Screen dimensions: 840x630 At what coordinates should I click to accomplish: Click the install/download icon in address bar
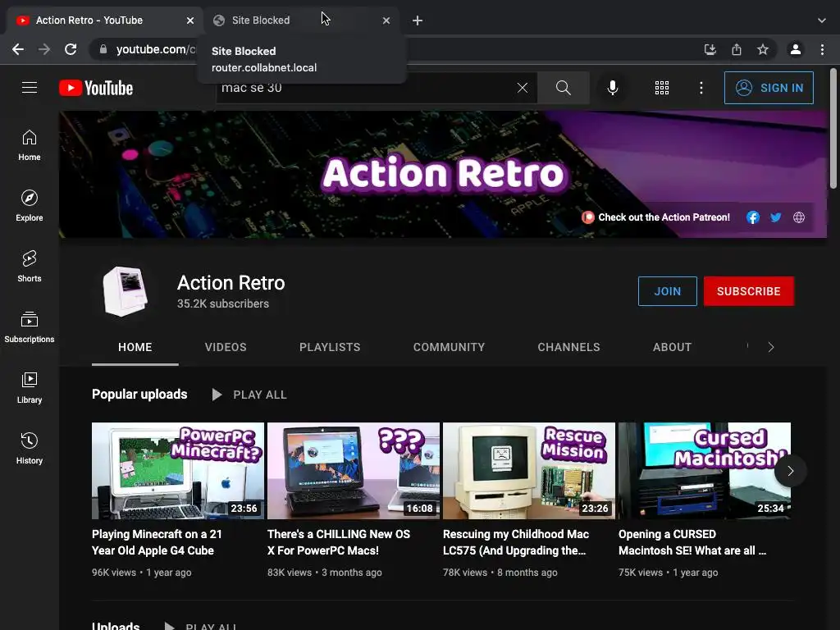click(x=710, y=49)
